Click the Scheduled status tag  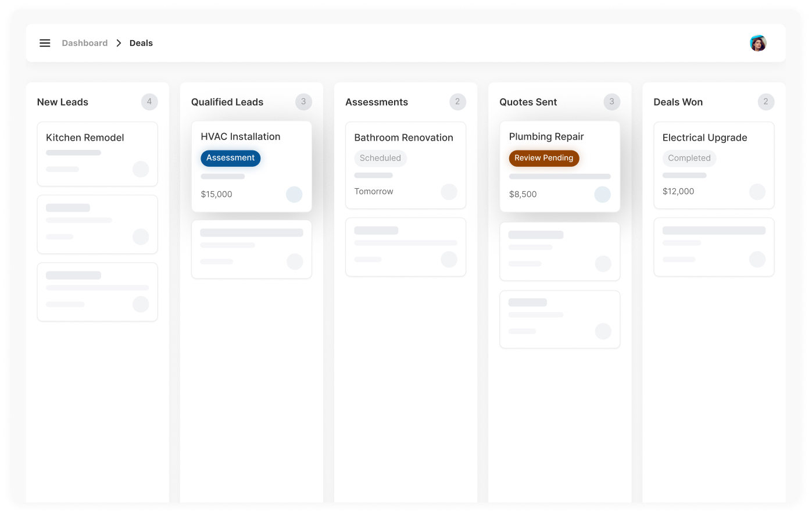[x=380, y=158]
